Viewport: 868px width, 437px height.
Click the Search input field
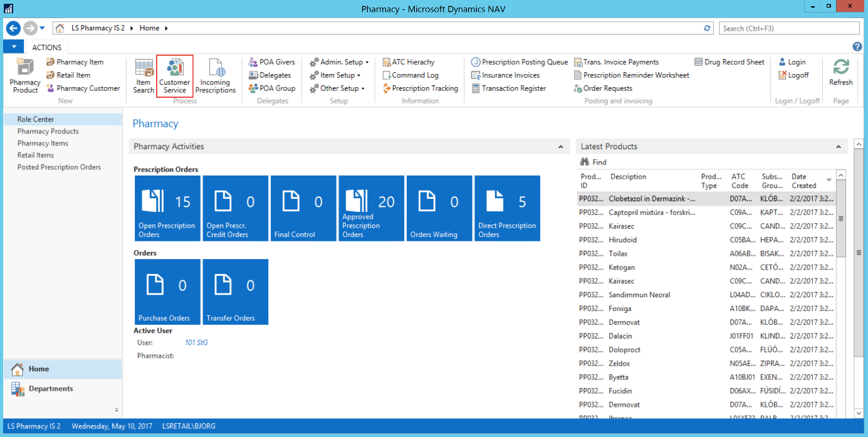[788, 28]
